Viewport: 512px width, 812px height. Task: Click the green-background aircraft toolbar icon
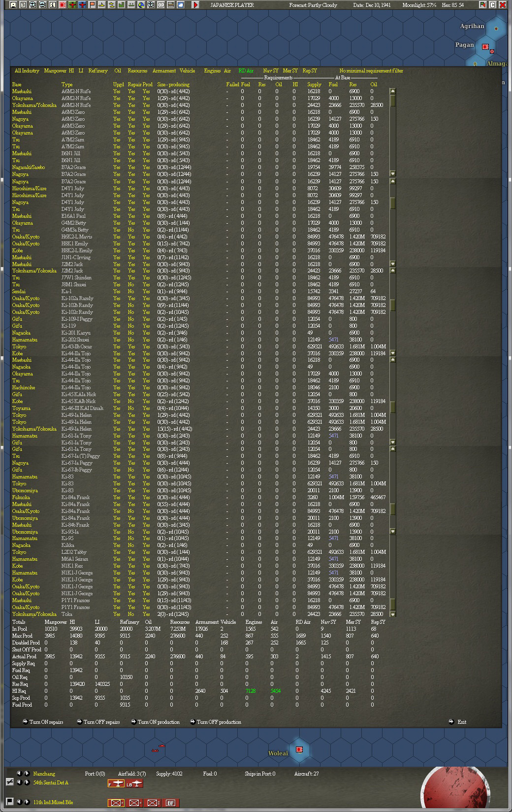point(72,5)
